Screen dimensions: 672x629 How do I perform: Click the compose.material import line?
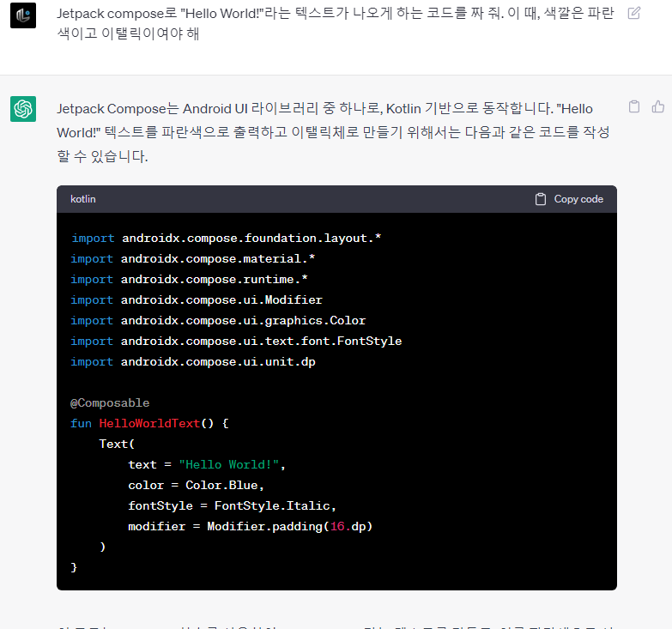click(x=193, y=259)
